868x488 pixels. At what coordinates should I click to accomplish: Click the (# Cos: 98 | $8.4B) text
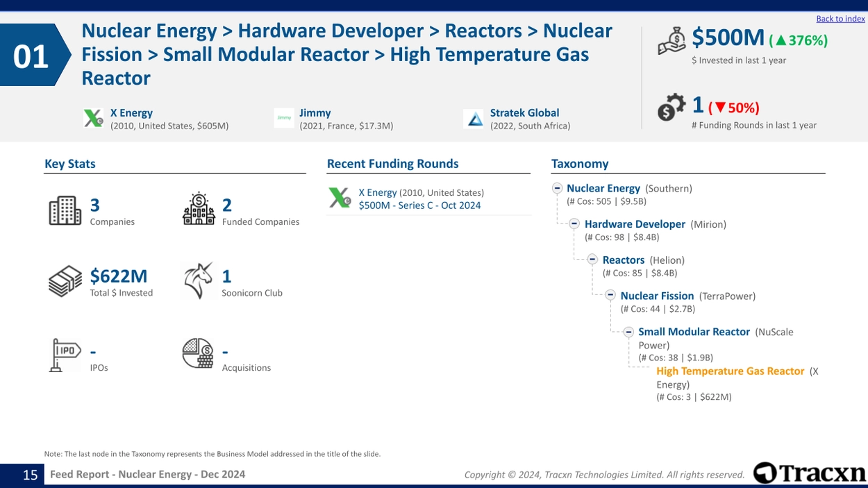tap(621, 237)
